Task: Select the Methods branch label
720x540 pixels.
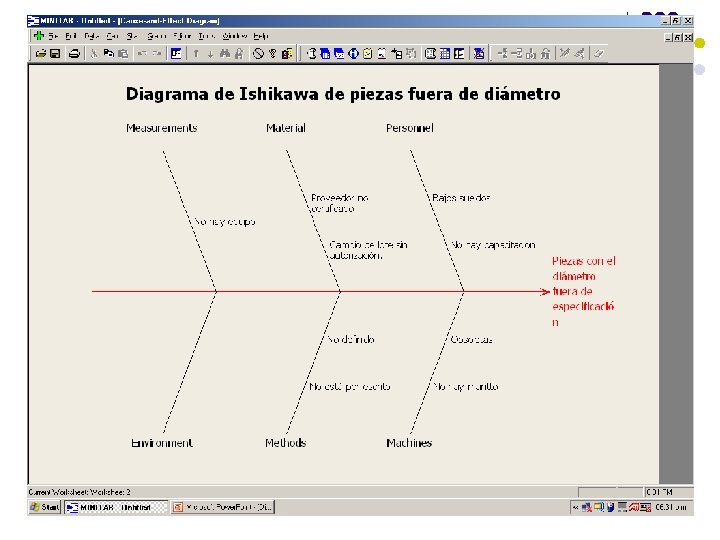Action: point(286,443)
